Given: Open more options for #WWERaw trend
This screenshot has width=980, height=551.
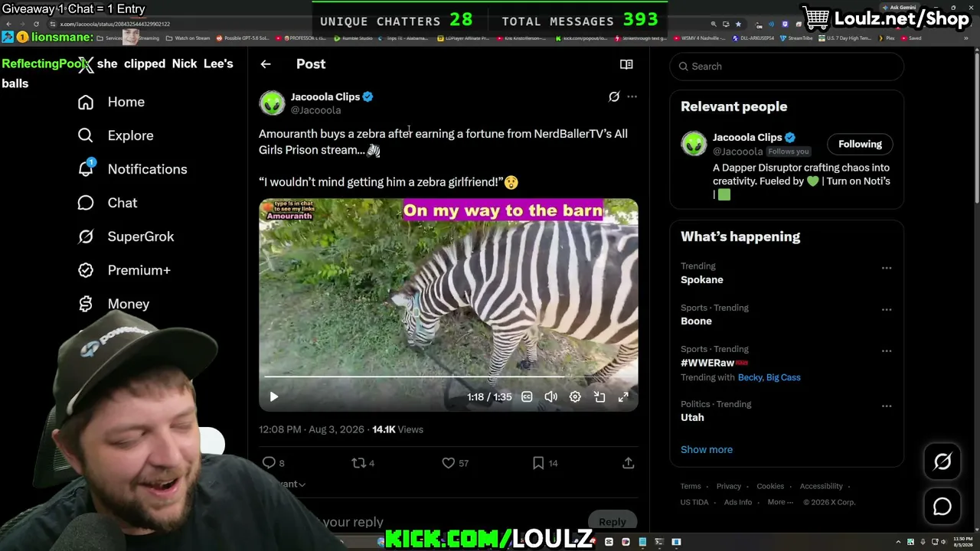Looking at the screenshot, I should pyautogui.click(x=887, y=350).
